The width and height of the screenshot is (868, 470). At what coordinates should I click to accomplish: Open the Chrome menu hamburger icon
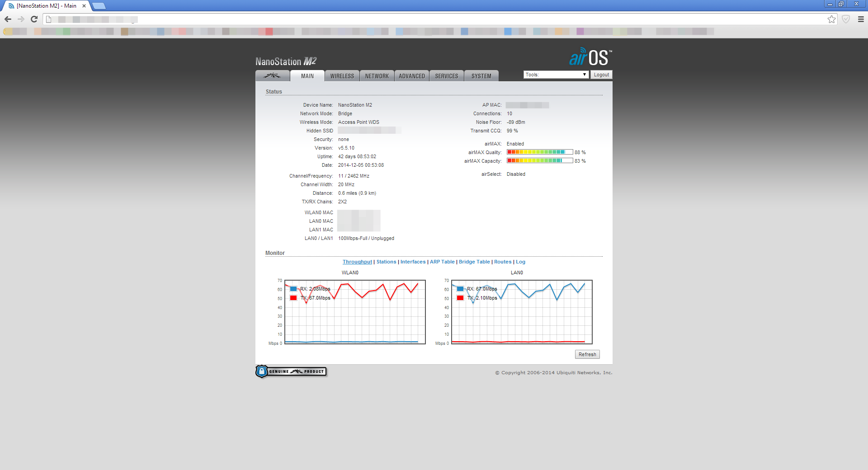[x=861, y=19]
